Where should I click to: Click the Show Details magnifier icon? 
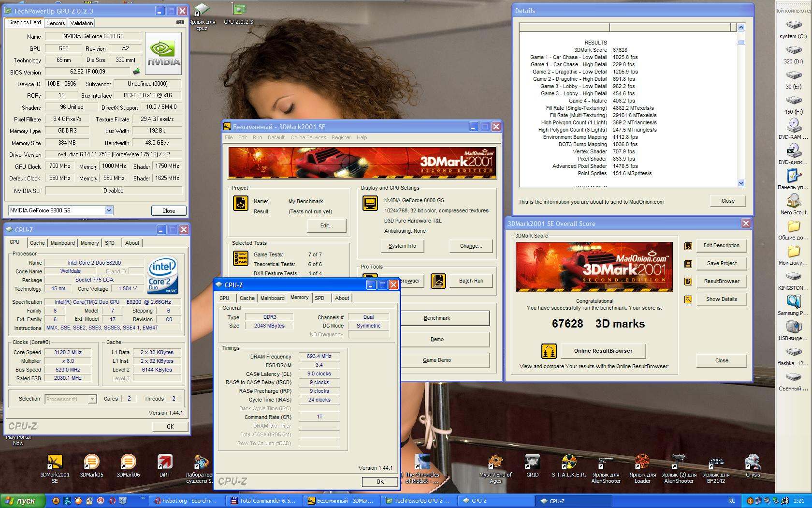pyautogui.click(x=688, y=299)
